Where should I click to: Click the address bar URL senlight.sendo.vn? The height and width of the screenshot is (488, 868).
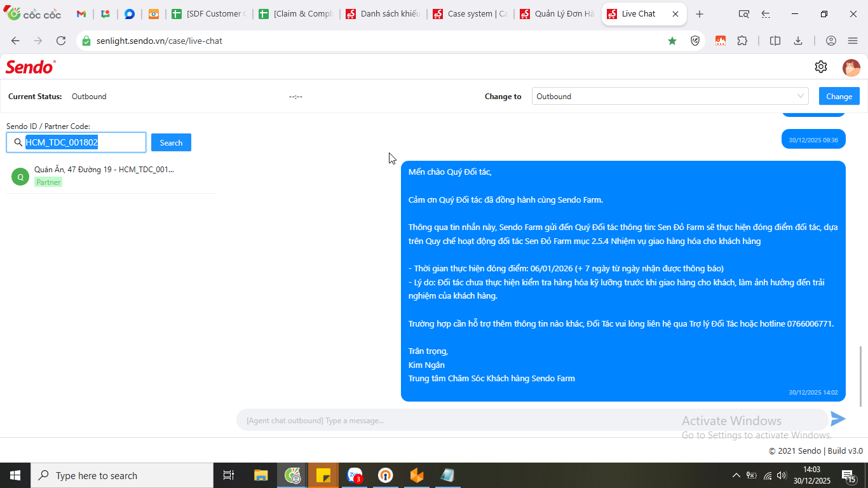(159, 41)
